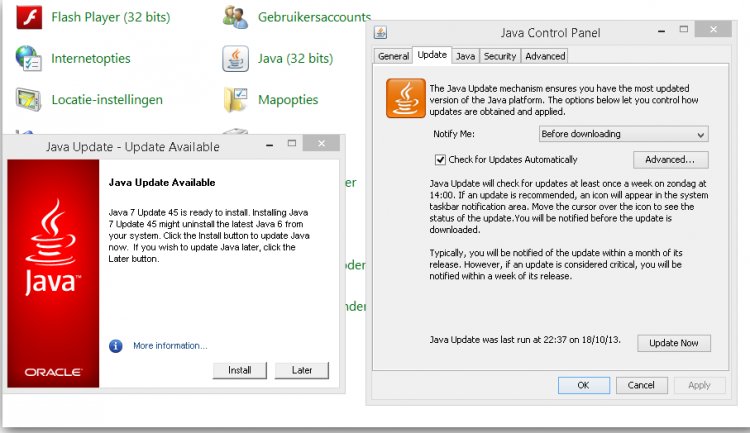750x433 pixels.
Task: Expand the Notify Me dropdown
Action: point(622,134)
